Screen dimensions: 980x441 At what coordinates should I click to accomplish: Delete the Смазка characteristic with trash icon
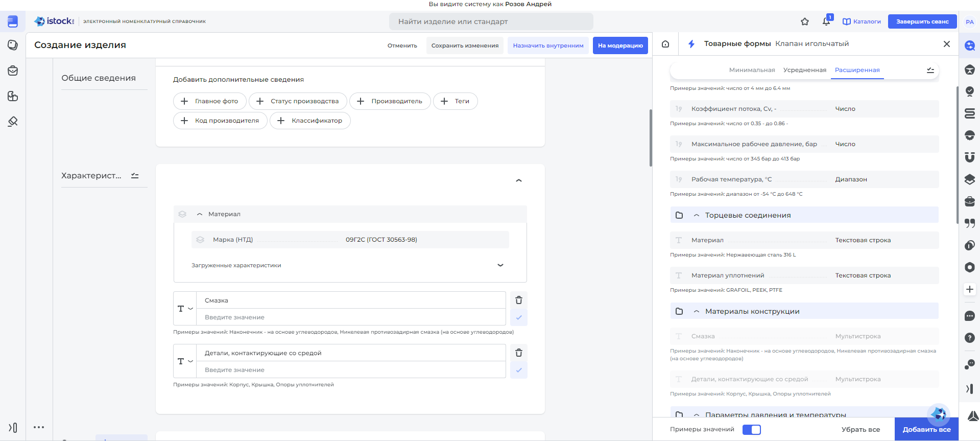click(519, 300)
